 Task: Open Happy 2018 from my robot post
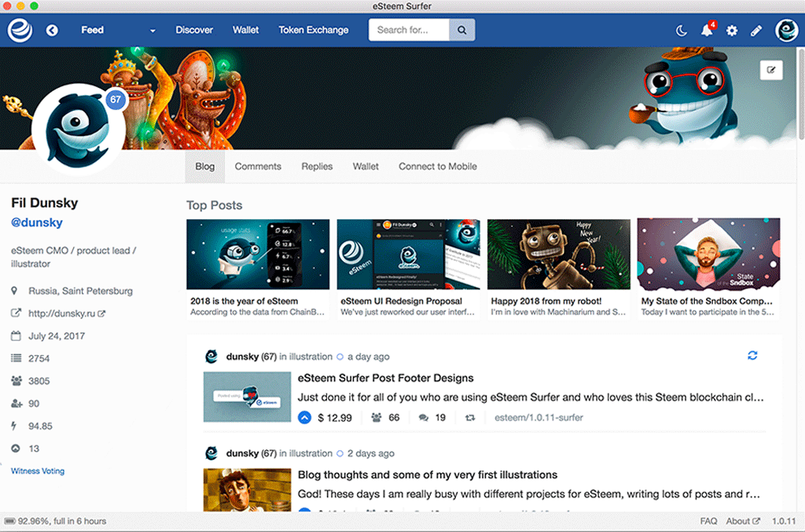point(559,268)
